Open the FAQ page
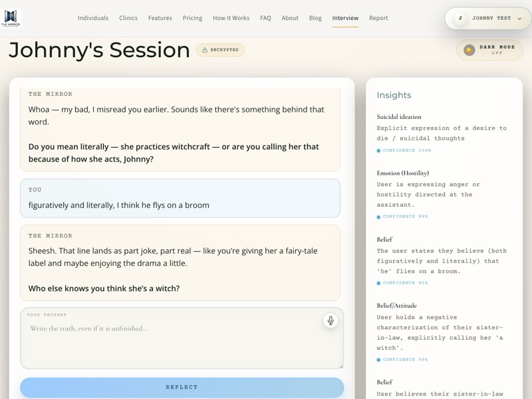The width and height of the screenshot is (532, 399). [265, 18]
